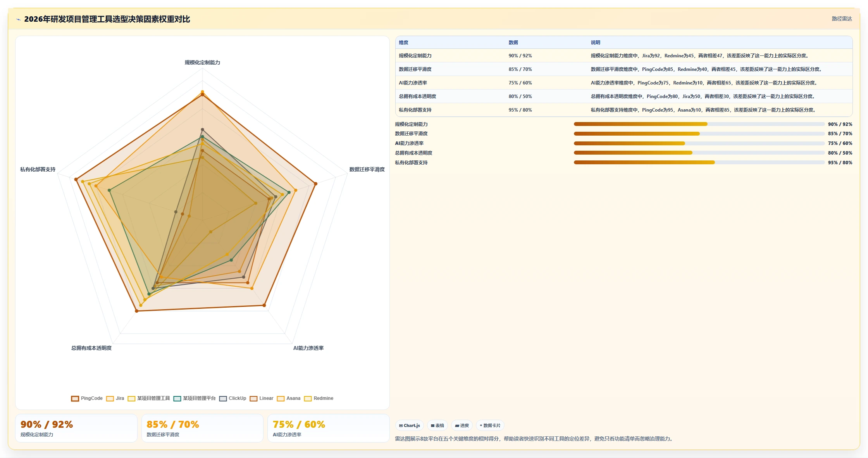Click progress value 95% / 80%

pos(840,163)
